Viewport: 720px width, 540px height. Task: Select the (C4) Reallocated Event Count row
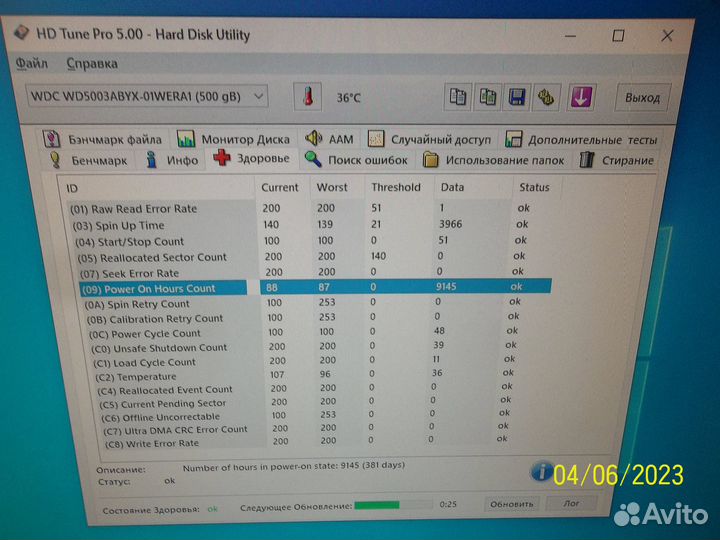pos(303,389)
